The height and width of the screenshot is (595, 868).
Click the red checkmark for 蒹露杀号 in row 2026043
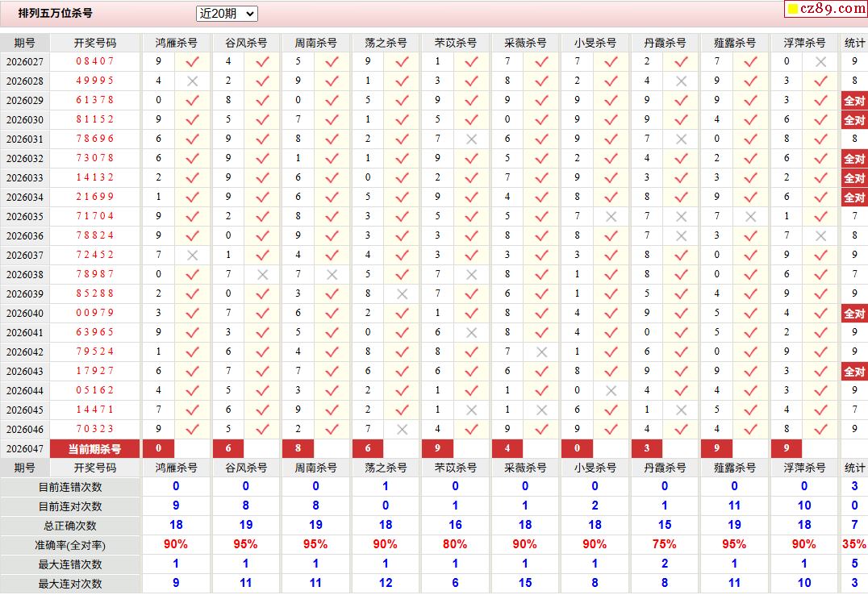(x=750, y=372)
